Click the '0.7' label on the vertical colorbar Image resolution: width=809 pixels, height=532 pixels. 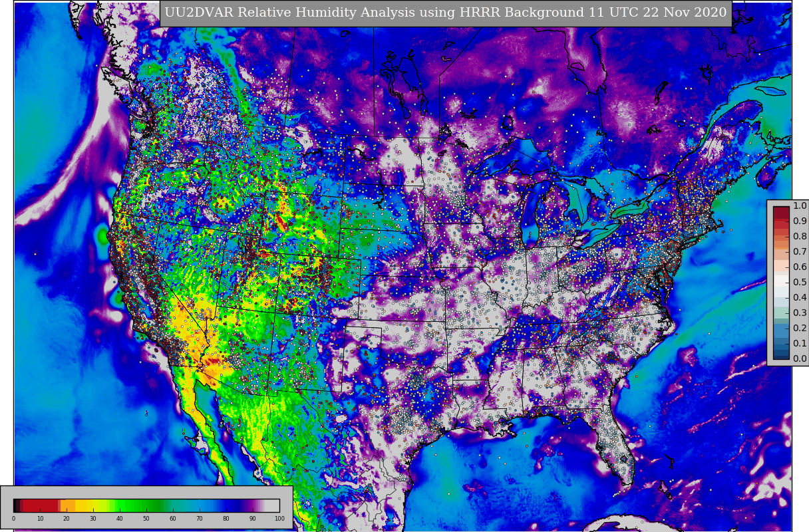pos(800,251)
